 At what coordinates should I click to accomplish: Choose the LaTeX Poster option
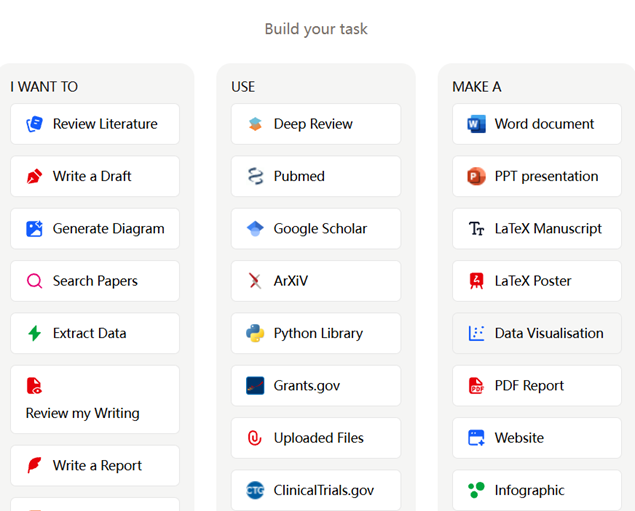536,281
